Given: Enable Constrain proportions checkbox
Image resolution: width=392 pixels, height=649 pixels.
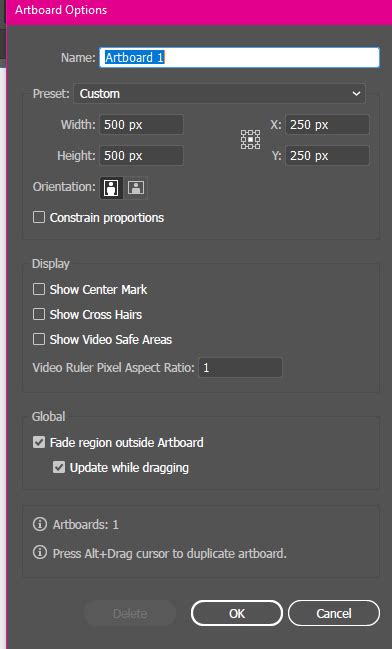Looking at the screenshot, I should 39,217.
